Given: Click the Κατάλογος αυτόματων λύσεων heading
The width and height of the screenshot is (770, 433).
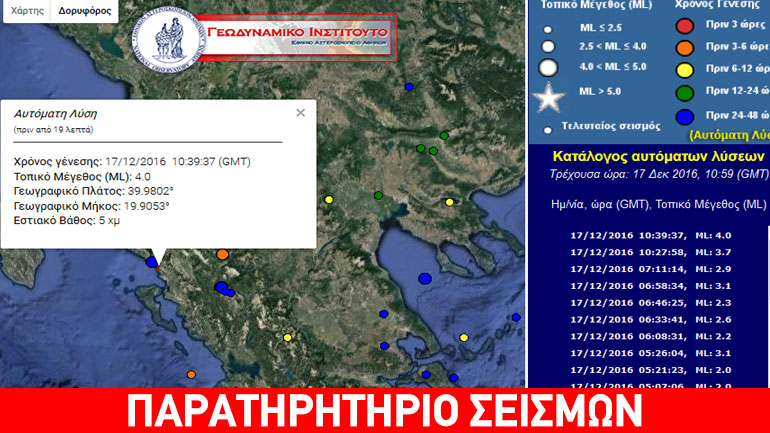Looking at the screenshot, I should [x=659, y=157].
